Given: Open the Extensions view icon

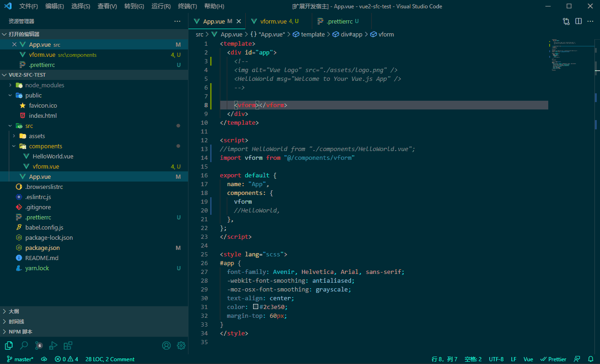Looking at the screenshot, I should pos(68,346).
